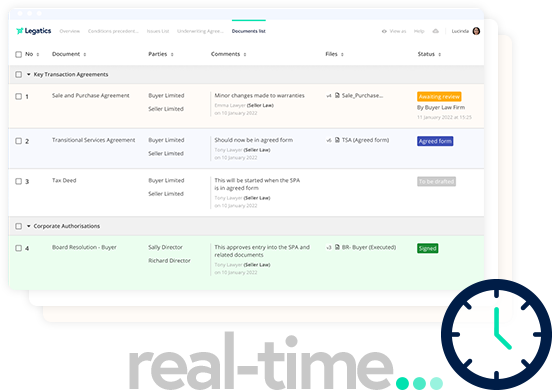Check the Corporate Authorisations group checkbox
552x390 pixels.
tap(19, 226)
